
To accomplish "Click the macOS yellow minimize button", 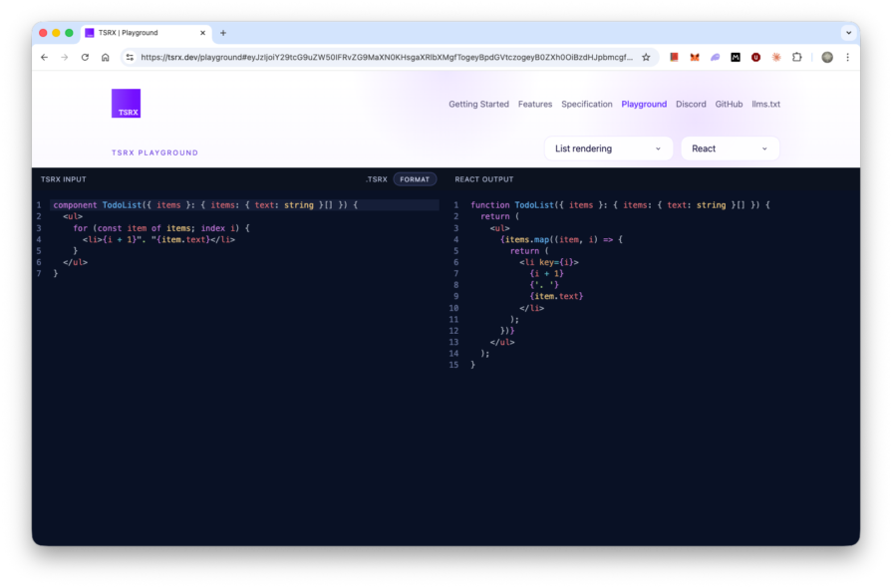I will [56, 33].
